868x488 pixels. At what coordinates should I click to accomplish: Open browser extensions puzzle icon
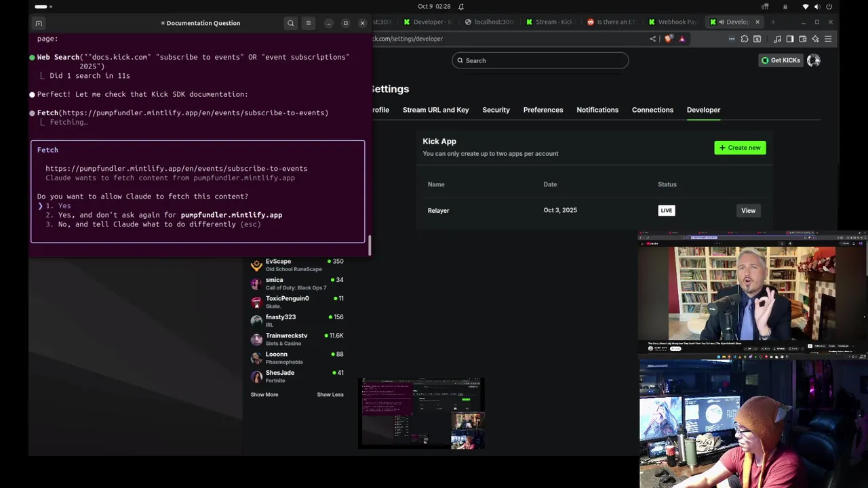click(x=745, y=39)
